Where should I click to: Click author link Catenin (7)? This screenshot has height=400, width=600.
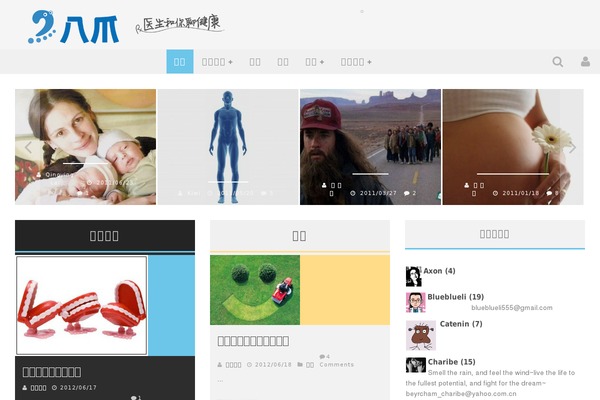[x=461, y=324]
